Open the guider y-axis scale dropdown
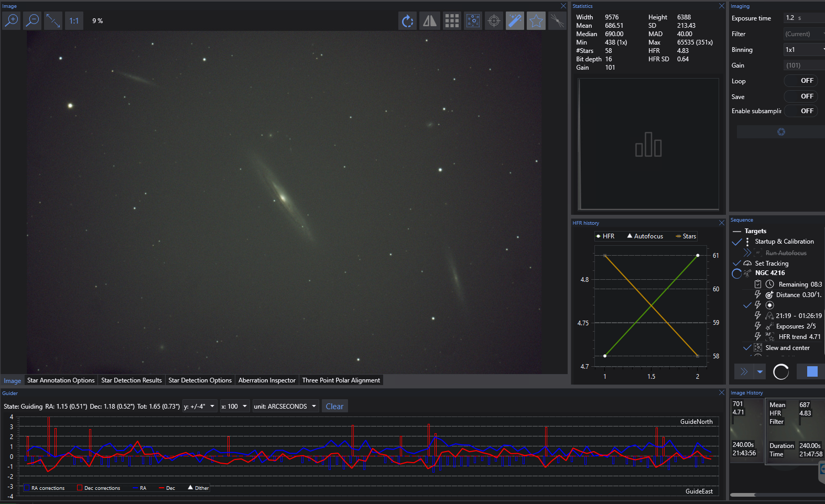825x504 pixels. (199, 407)
